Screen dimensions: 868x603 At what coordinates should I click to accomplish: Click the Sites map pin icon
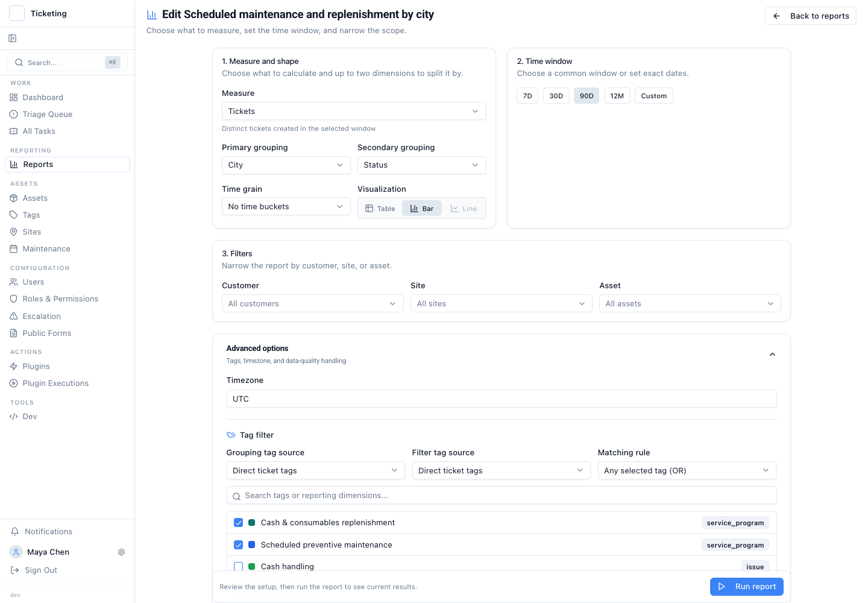click(x=14, y=232)
